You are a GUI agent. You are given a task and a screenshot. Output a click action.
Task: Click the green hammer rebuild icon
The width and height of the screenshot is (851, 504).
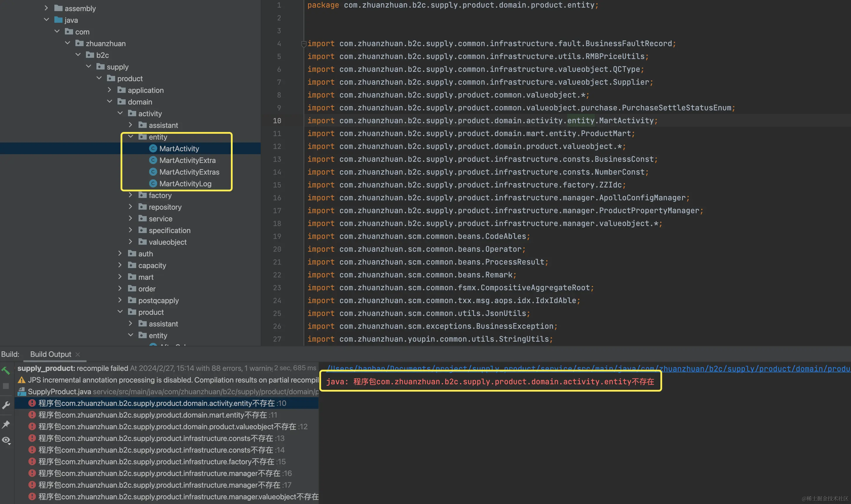tap(6, 370)
